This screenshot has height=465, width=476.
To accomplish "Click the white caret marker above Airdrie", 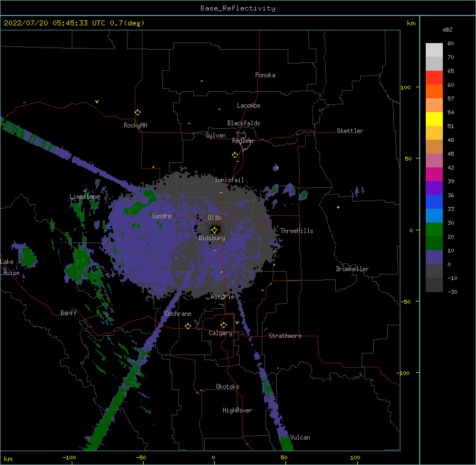I will pos(221,272).
